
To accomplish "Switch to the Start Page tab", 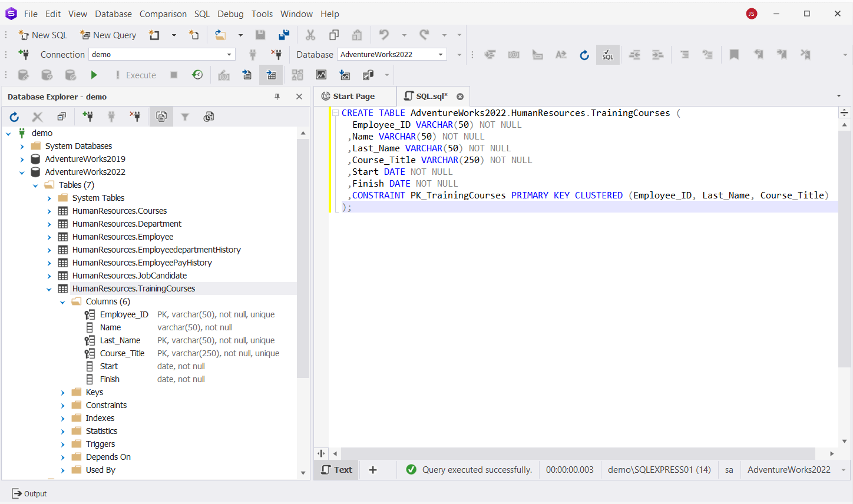I will click(x=353, y=95).
